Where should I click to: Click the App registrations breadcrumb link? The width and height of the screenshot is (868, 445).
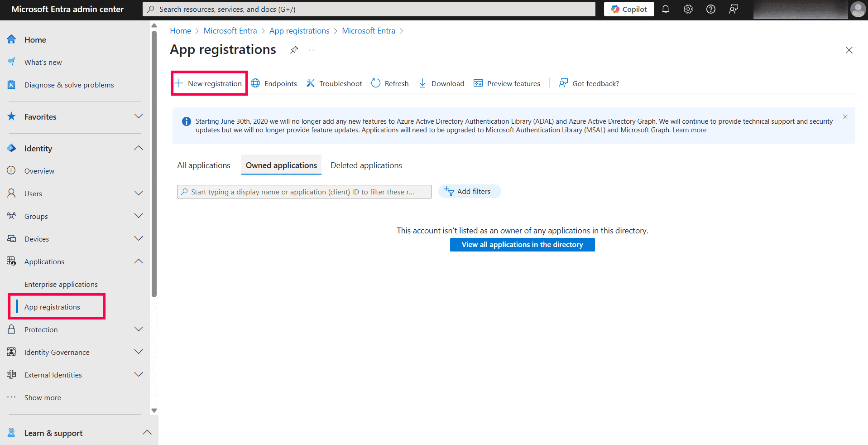coord(299,31)
